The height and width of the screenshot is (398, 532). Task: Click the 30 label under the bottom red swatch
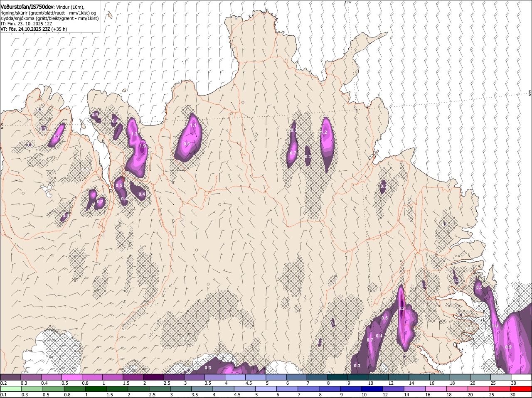click(512, 395)
